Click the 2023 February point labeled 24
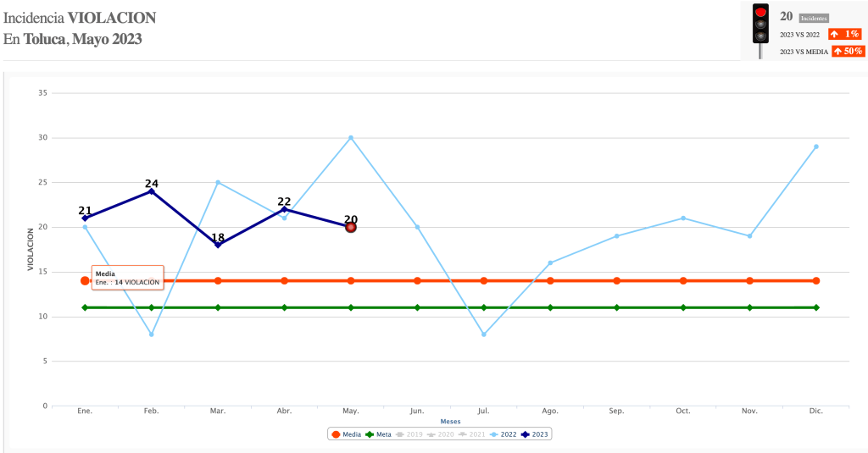 tap(152, 191)
